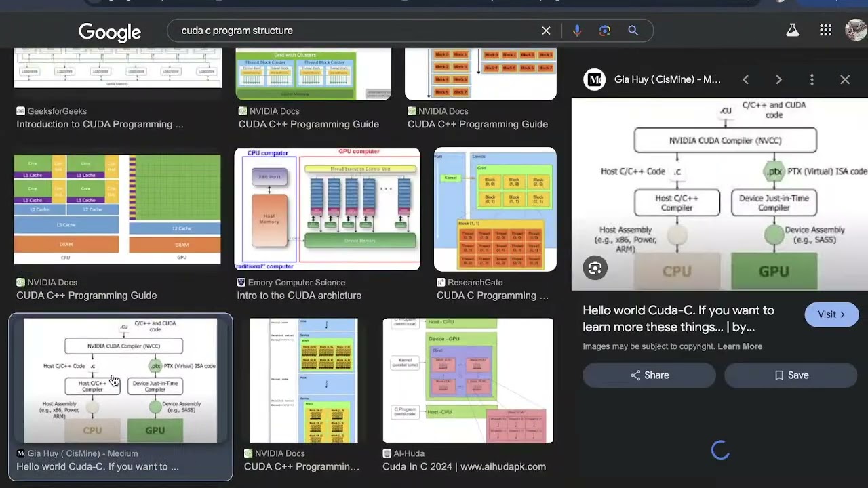The width and height of the screenshot is (868, 488).
Task: Visit the Hello world Cuda-C page
Action: [831, 314]
